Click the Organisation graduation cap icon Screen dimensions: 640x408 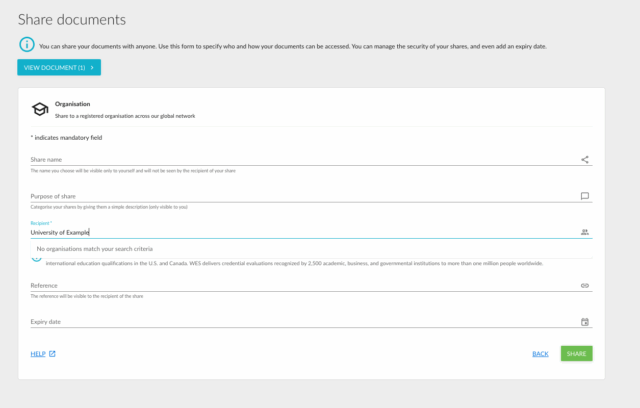tap(39, 109)
